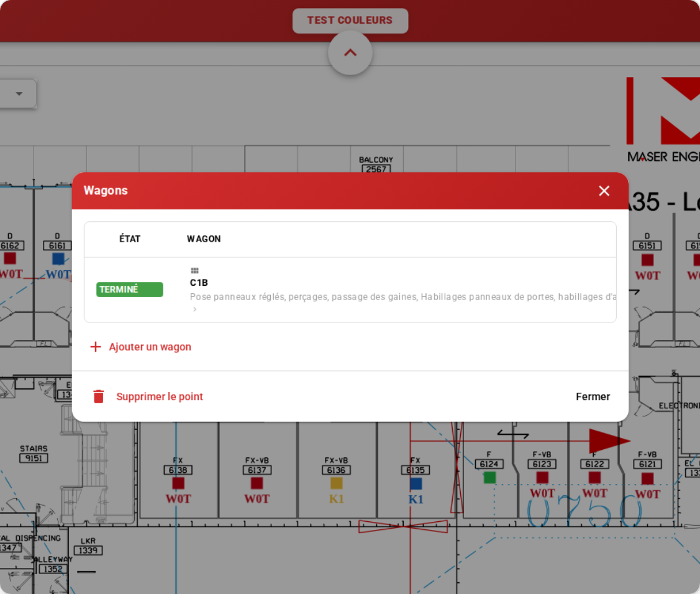The height and width of the screenshot is (594, 700).
Task: Click the Maser Engineering logo
Action: click(x=663, y=120)
